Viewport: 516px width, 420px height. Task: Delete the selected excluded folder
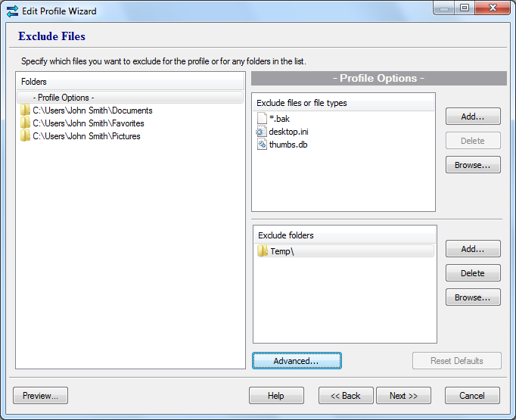point(473,273)
